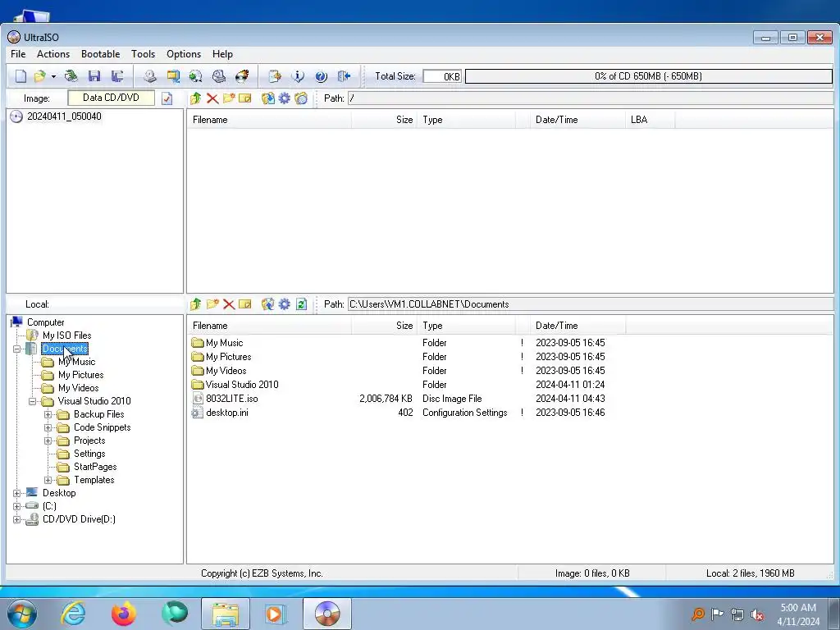Click the Save As icon

116,76
